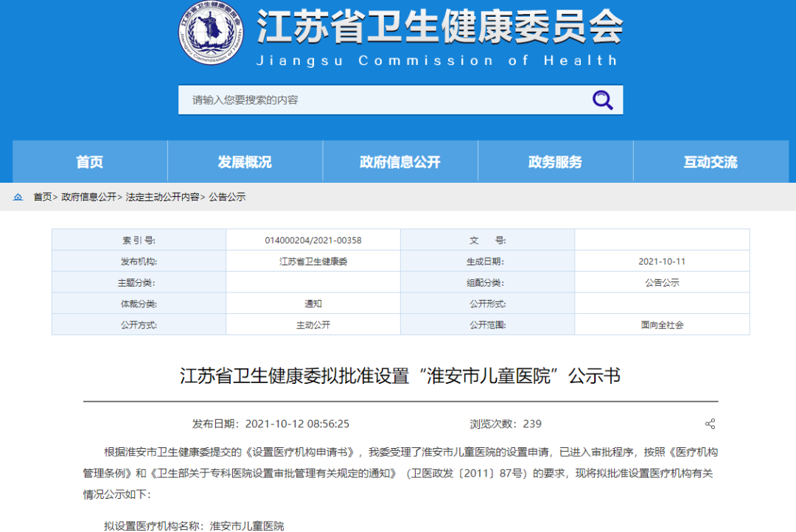
Task: Click the 江苏省卫生健康委 table value
Action: tap(313, 262)
